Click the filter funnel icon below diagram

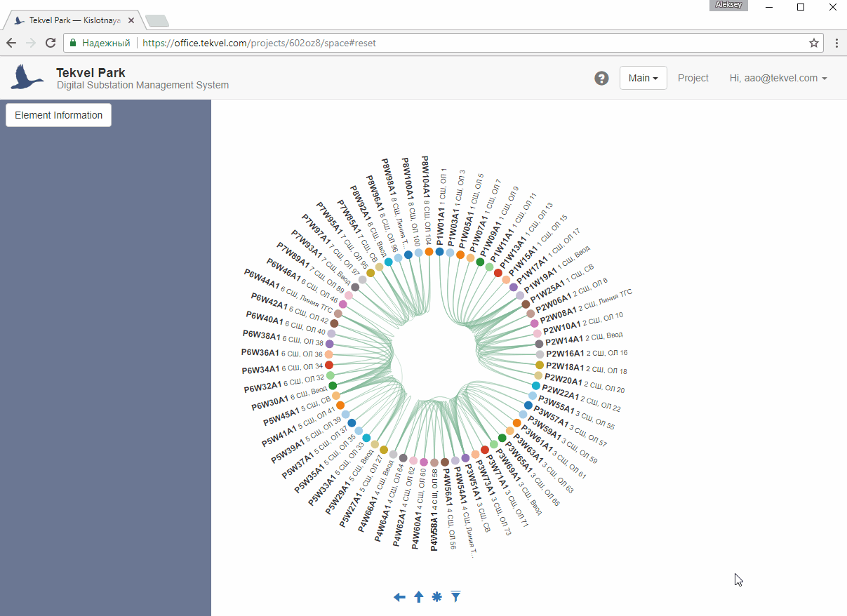point(456,596)
